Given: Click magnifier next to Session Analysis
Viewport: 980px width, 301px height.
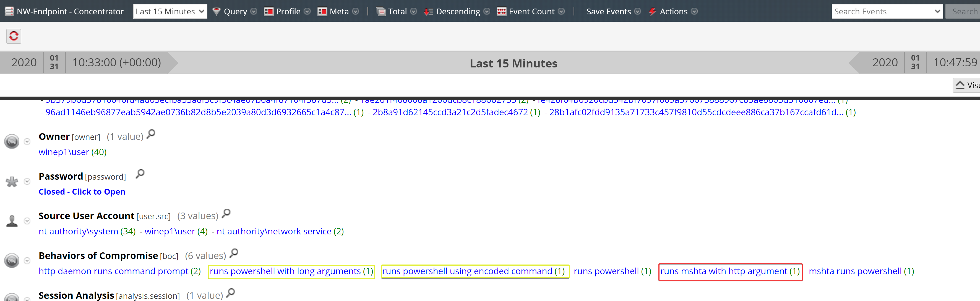Looking at the screenshot, I should coord(231,293).
